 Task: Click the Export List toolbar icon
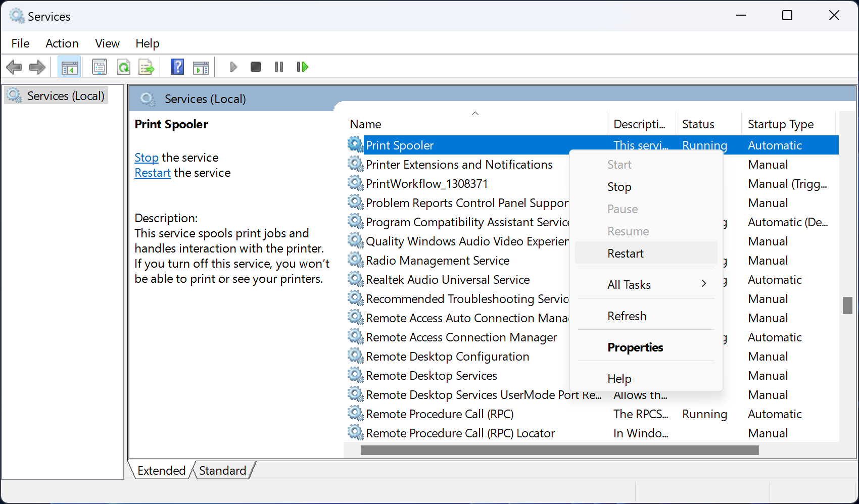coord(147,66)
